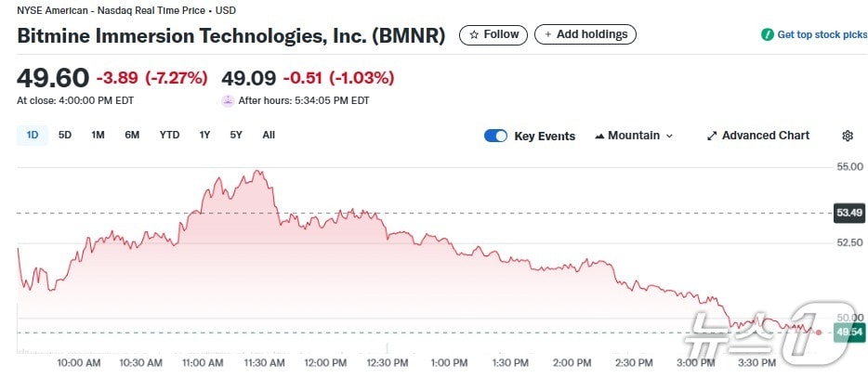The image size is (868, 378).
Task: Click the green 49.54 current price marker
Action: pyautogui.click(x=849, y=332)
